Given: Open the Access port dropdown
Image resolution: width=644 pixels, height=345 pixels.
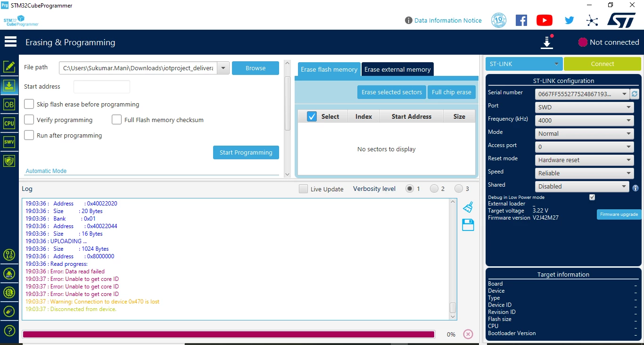Looking at the screenshot, I should click(x=585, y=147).
